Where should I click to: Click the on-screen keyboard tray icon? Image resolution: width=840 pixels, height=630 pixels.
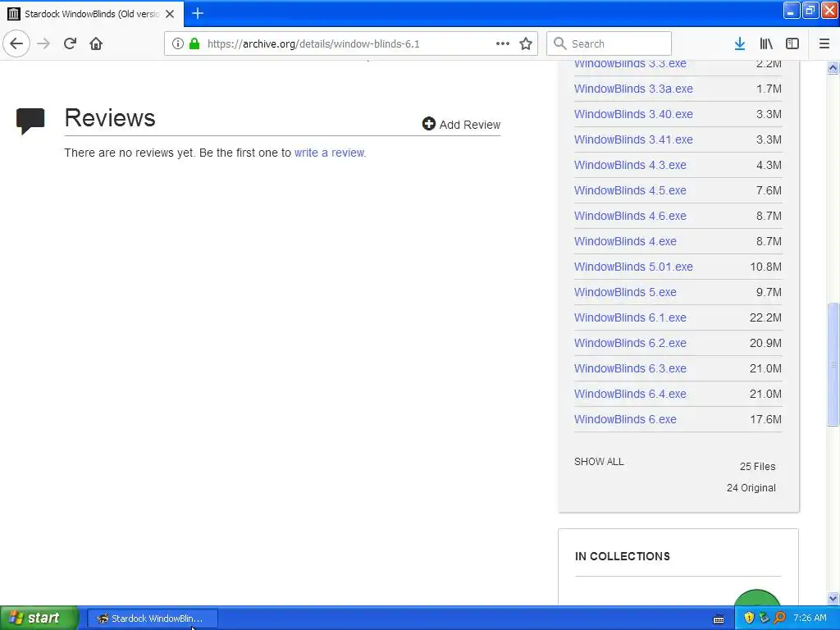pos(719,619)
